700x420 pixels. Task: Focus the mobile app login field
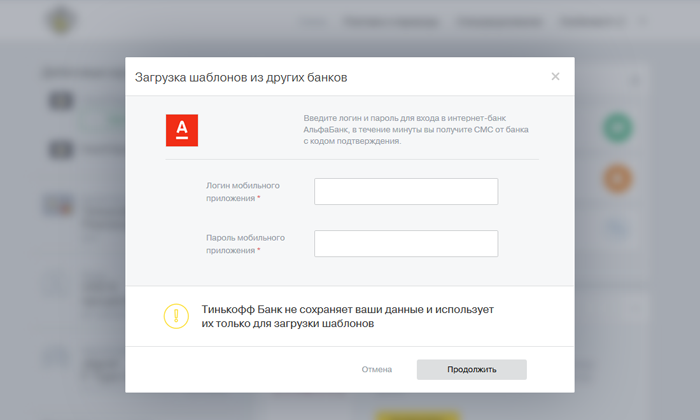(x=406, y=191)
